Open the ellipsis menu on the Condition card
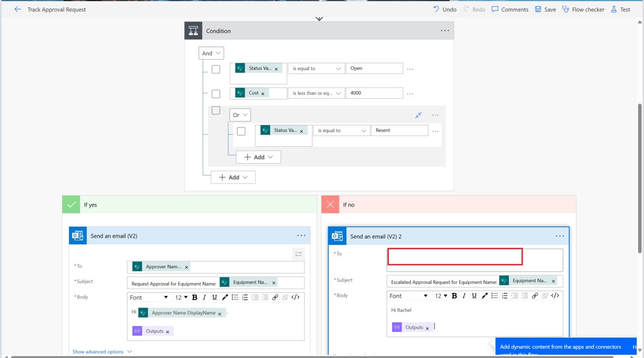 (445, 30)
